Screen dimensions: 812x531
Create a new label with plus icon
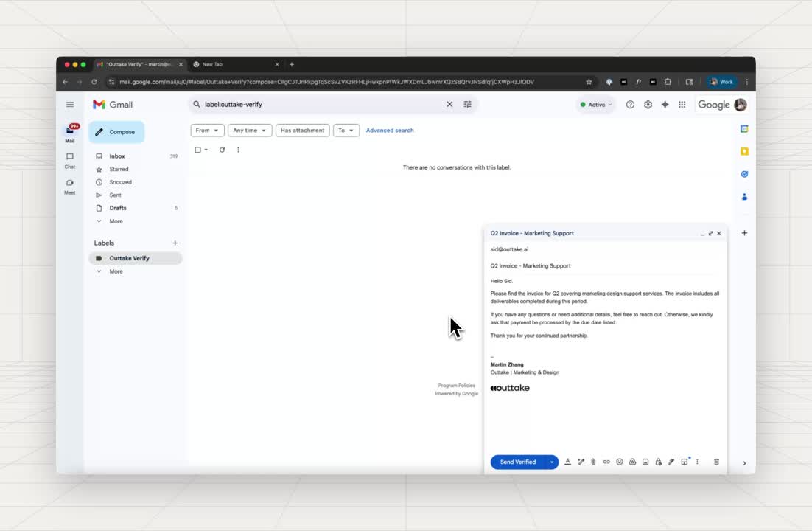pos(175,243)
